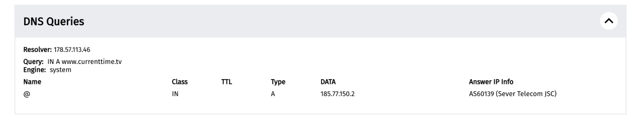This screenshot has height=122, width=644.
Task: Click the Class column header
Action: (x=180, y=82)
